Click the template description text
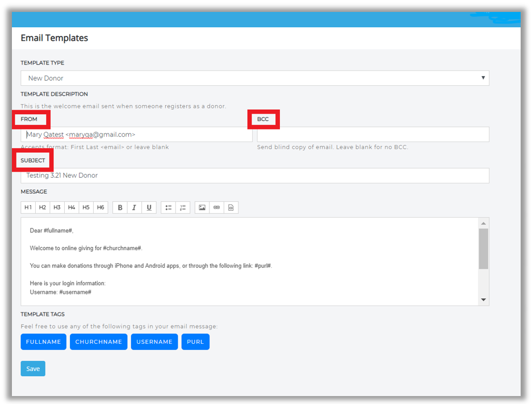Image resolution: width=532 pixels, height=404 pixels. (124, 106)
